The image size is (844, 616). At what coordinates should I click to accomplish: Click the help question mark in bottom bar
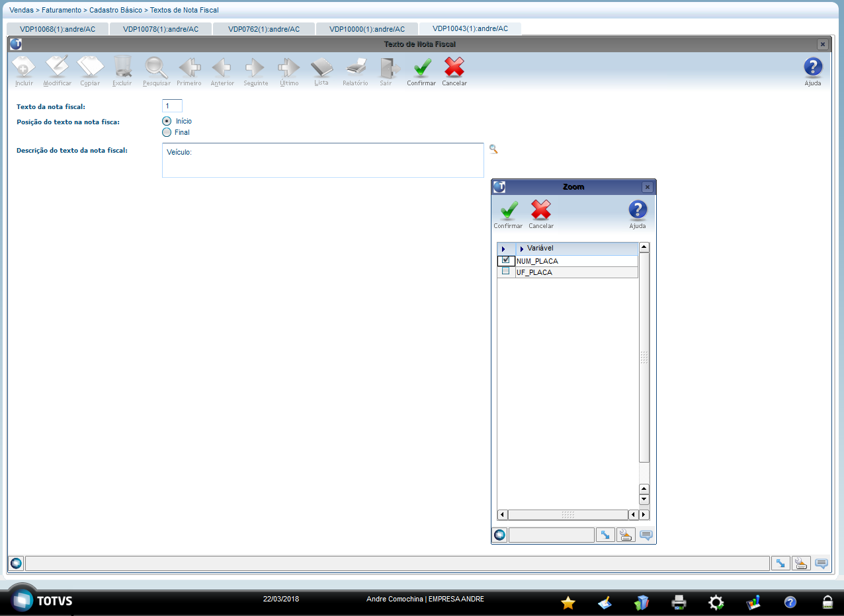pyautogui.click(x=790, y=602)
